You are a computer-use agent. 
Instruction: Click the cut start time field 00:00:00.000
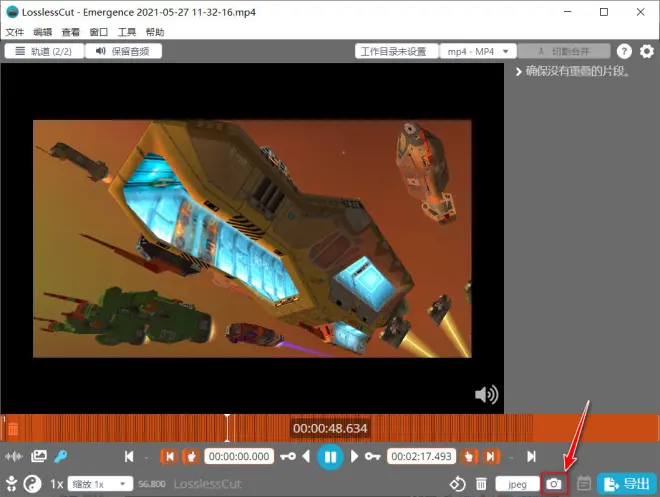[239, 457]
